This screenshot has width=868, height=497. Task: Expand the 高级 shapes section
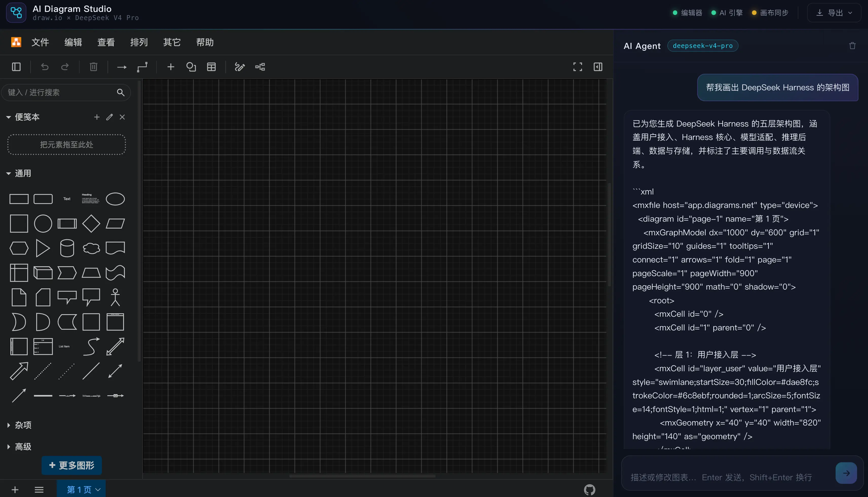pos(9,447)
